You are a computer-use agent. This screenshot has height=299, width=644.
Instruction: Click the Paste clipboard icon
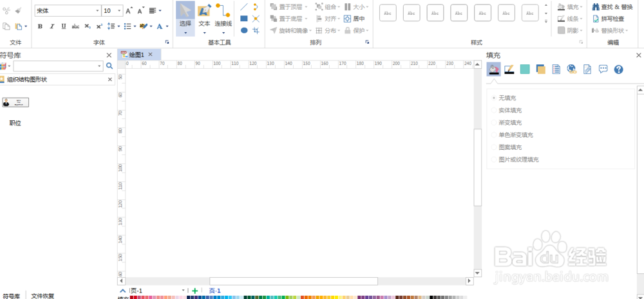coord(19,26)
